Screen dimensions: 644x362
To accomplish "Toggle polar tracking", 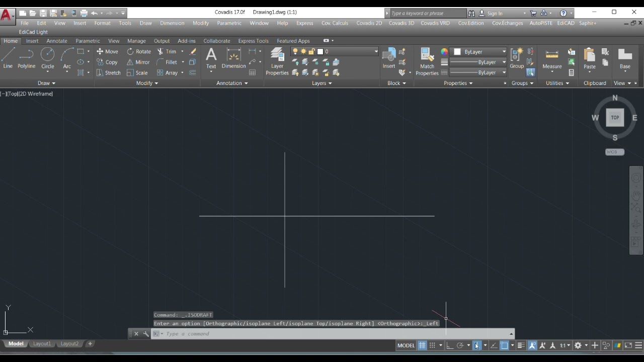I will (x=460, y=345).
